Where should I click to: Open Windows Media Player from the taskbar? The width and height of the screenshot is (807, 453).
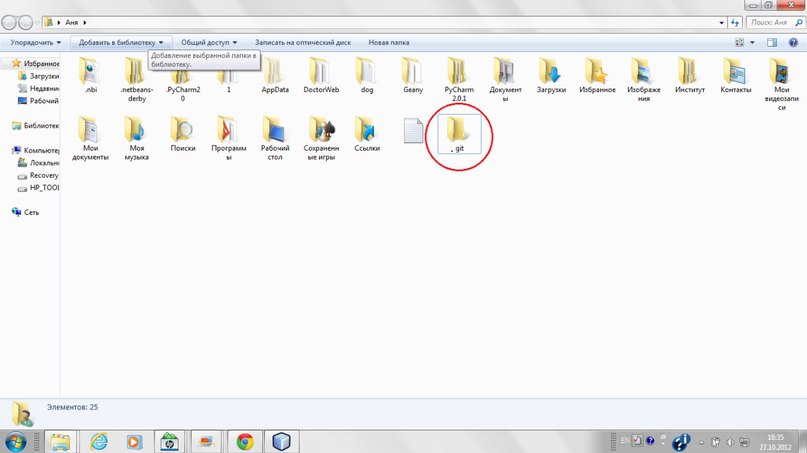[x=134, y=442]
